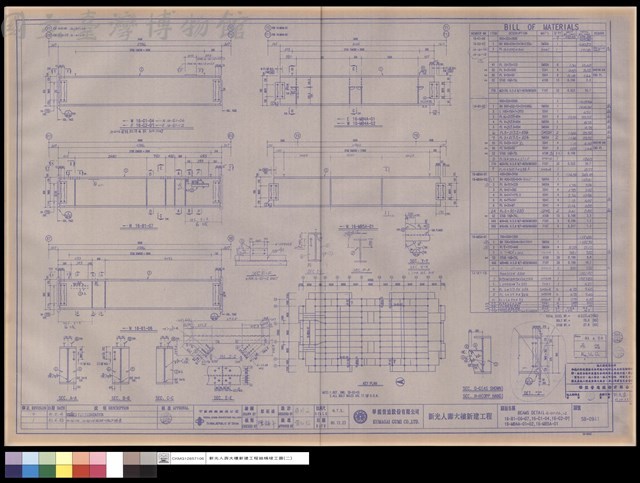
Task: Click the circular approval stamp in revision block
Action: click(x=165, y=418)
